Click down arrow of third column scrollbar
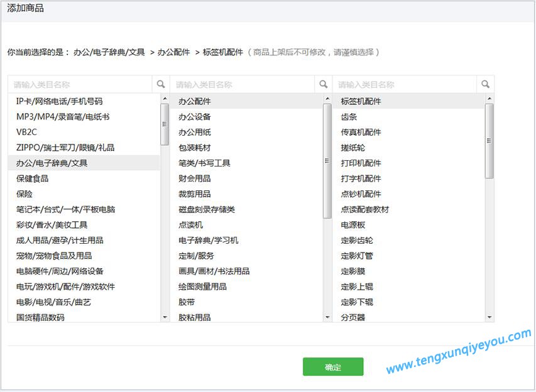This screenshot has height=392, width=536. 489,317
